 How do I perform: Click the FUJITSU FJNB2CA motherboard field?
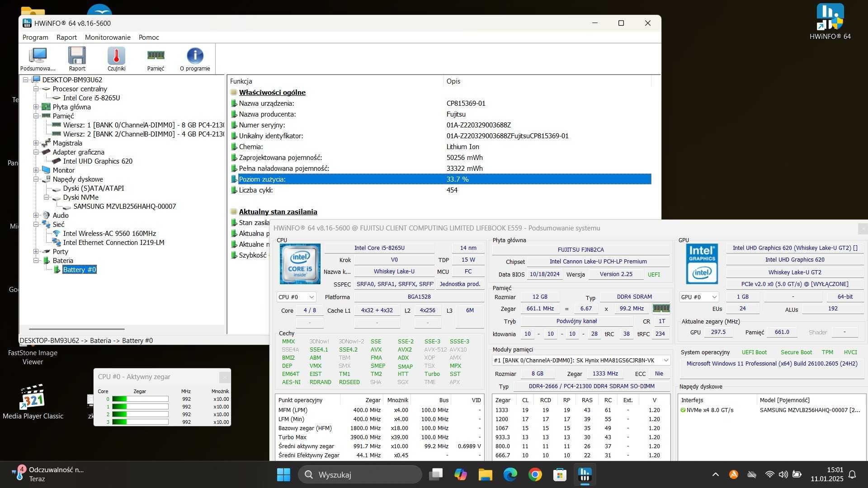[x=580, y=250]
